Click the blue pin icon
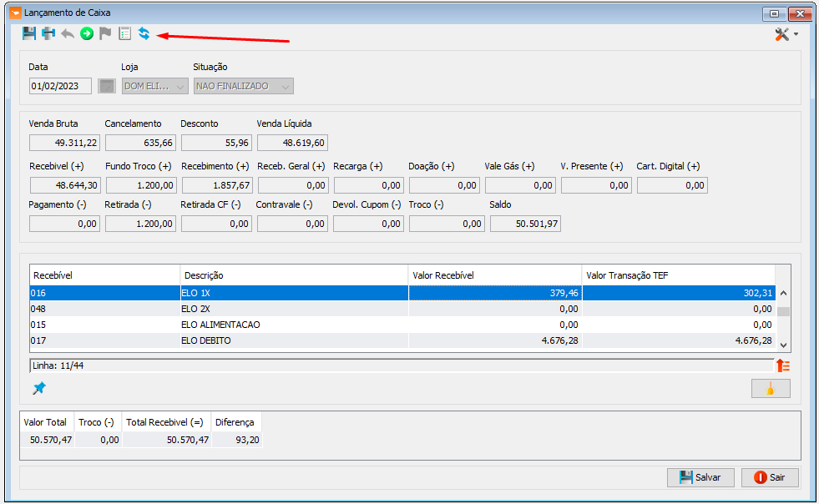Screen dimensions: 819x504 point(39,388)
